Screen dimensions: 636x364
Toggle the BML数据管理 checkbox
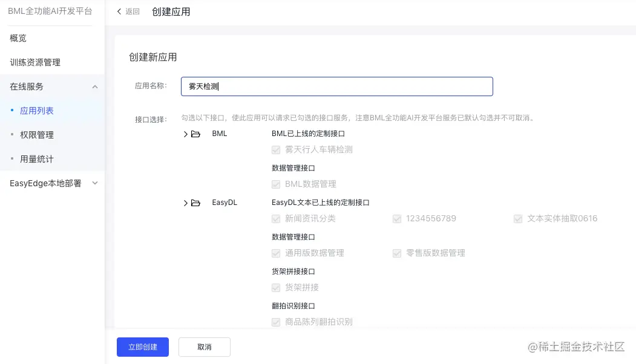[276, 184]
